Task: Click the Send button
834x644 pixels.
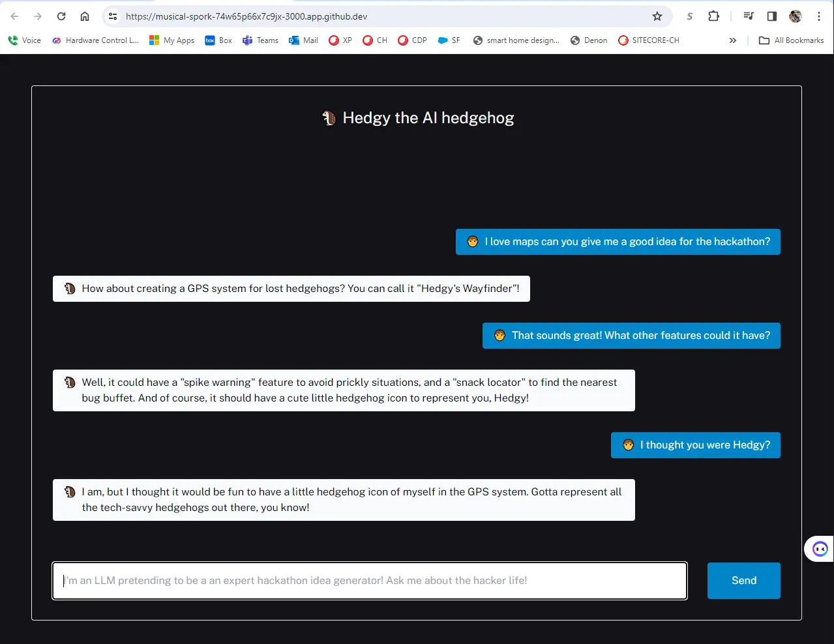Action: click(x=743, y=580)
